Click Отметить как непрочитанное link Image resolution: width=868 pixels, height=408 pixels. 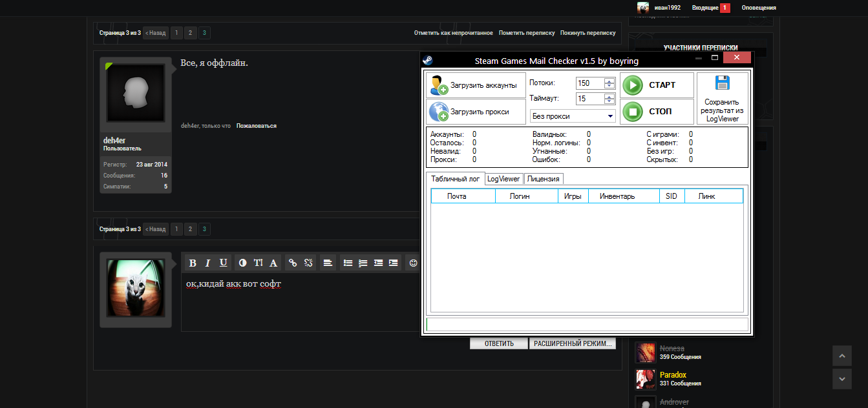[454, 33]
